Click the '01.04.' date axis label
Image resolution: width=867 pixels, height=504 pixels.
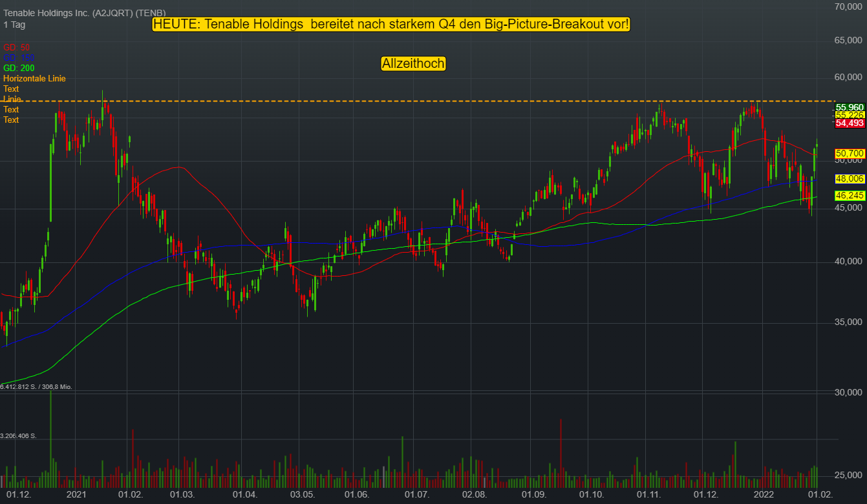click(245, 495)
